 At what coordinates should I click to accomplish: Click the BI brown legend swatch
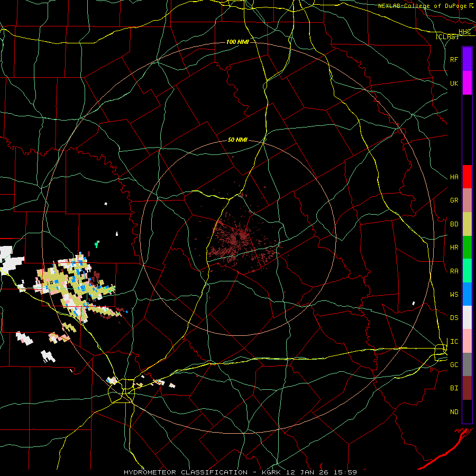[x=467, y=388]
